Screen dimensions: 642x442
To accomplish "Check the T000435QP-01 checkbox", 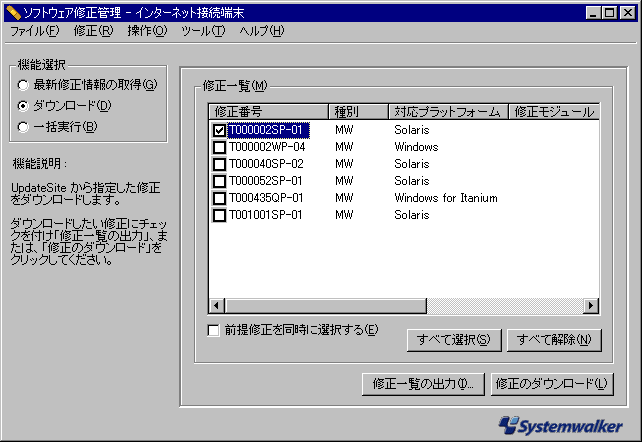I will coord(219,198).
